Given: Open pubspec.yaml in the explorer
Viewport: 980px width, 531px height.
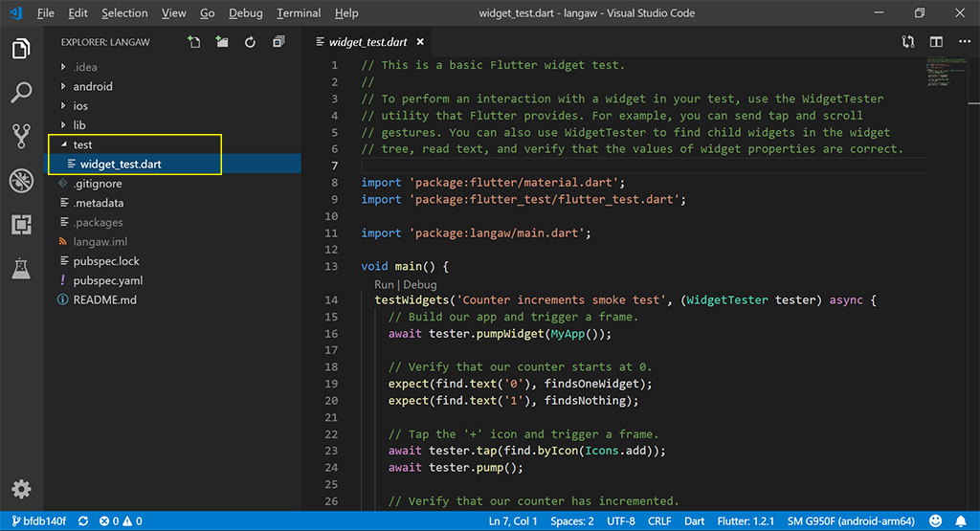Looking at the screenshot, I should coord(107,280).
